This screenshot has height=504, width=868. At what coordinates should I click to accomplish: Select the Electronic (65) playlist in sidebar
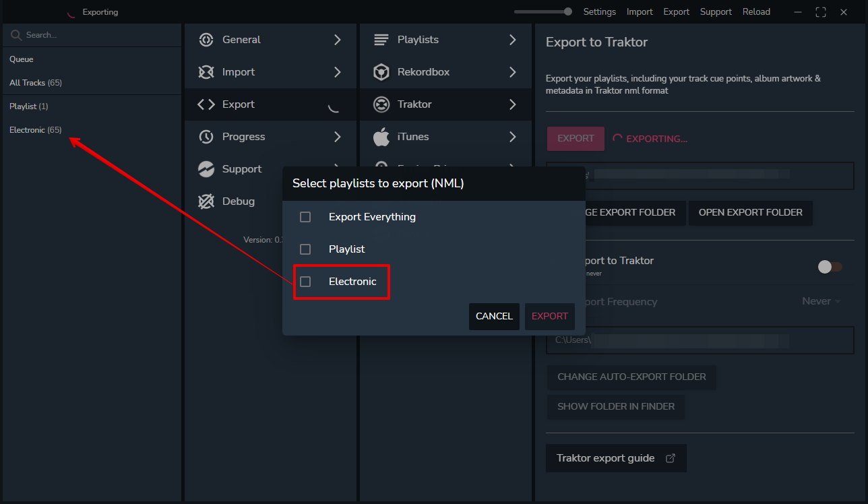point(36,130)
